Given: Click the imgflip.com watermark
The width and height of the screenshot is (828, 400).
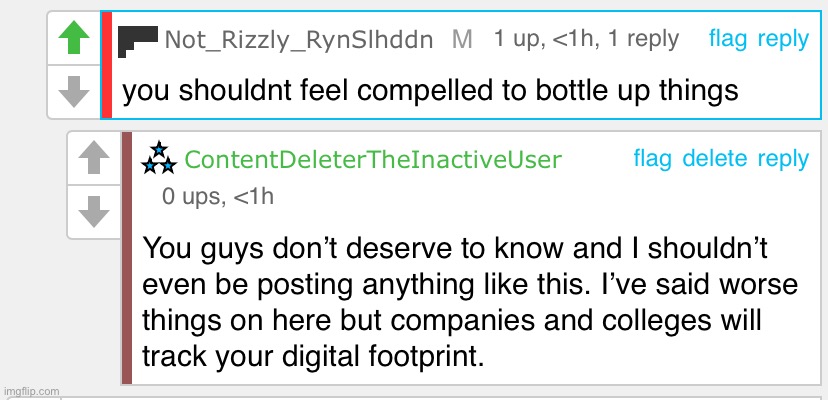Looking at the screenshot, I should tap(31, 391).
